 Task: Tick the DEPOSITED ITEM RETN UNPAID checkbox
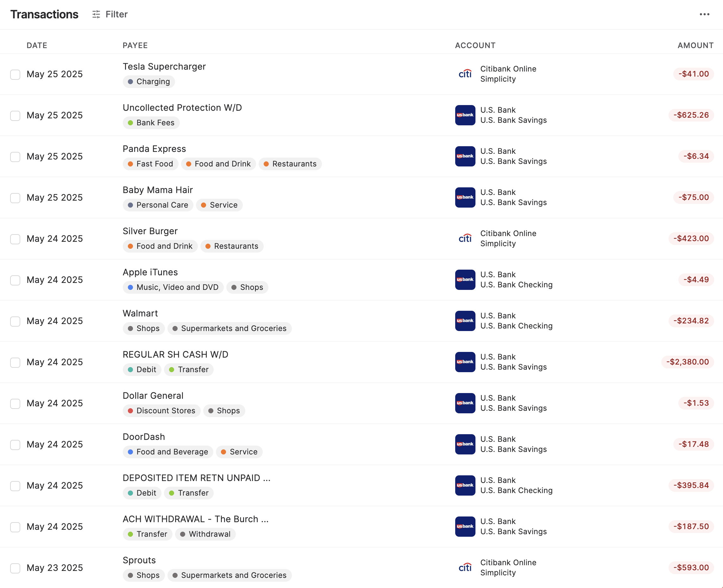tap(15, 486)
